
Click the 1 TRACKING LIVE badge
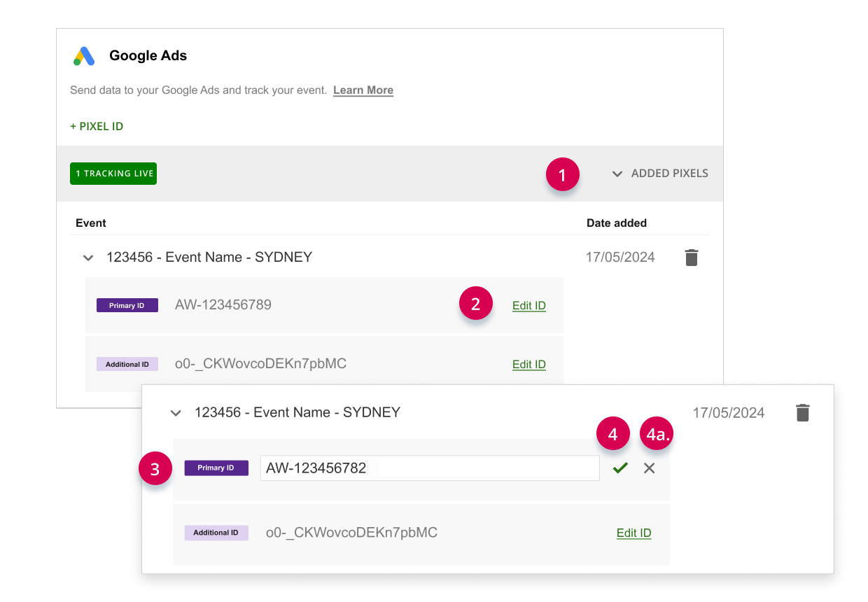[x=113, y=174]
